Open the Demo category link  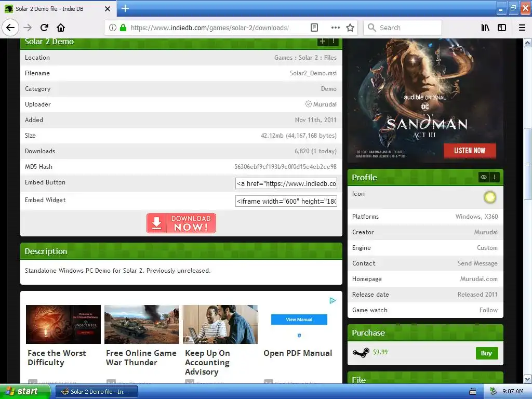pyautogui.click(x=328, y=89)
